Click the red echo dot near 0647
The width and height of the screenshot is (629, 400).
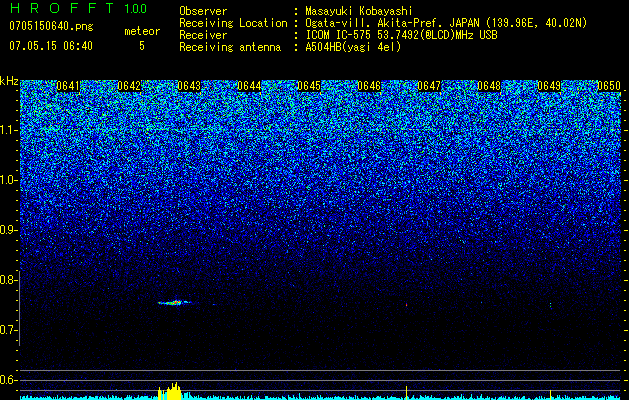[x=406, y=305]
